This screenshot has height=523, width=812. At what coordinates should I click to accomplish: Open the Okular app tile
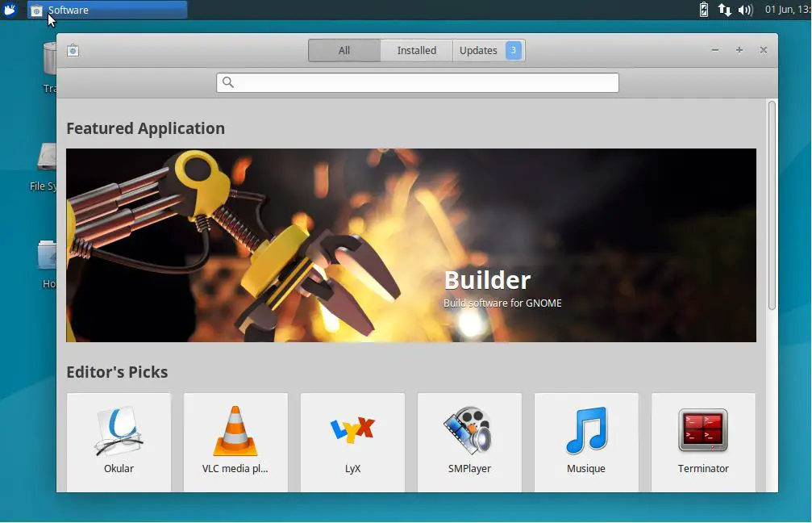click(x=119, y=442)
